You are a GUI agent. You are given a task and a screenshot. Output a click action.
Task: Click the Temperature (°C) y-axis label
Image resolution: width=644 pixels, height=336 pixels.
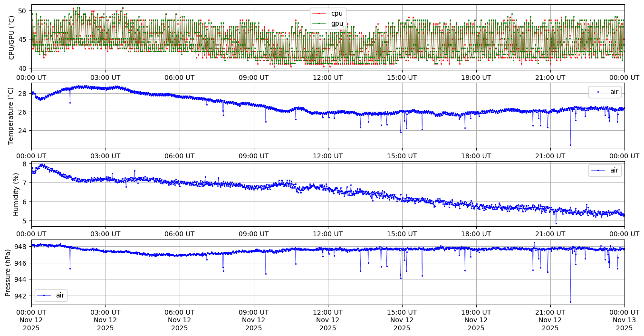(12, 115)
